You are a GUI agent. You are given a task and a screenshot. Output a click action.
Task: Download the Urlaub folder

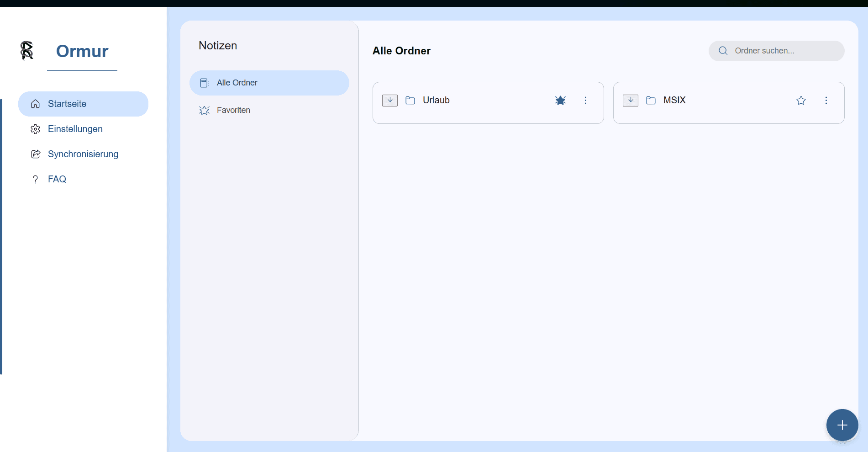pos(390,100)
